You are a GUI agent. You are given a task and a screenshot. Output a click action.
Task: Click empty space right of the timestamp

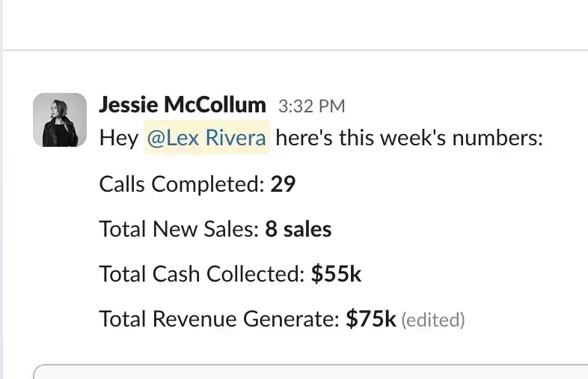pyautogui.click(x=464, y=106)
